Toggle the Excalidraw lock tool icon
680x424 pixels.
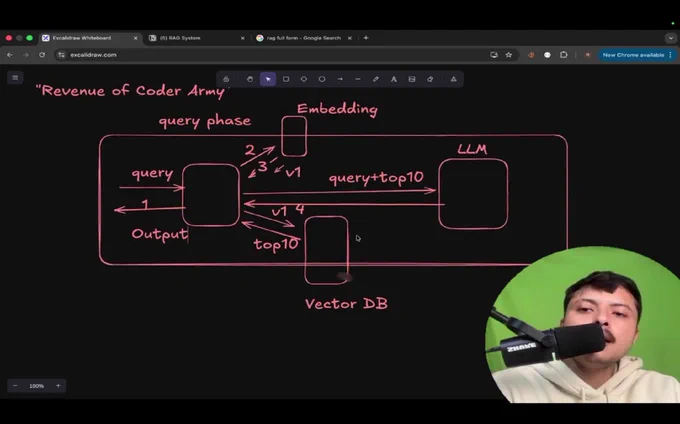pyautogui.click(x=226, y=79)
